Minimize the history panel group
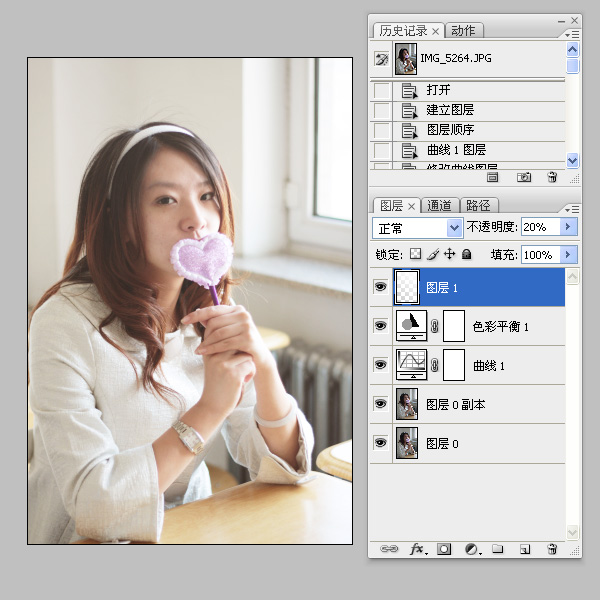 click(x=561, y=21)
